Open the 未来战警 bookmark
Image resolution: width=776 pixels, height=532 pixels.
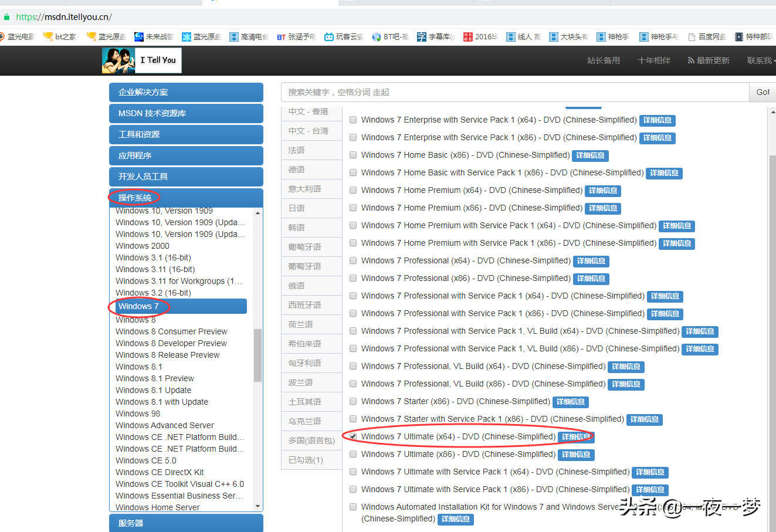(154, 37)
